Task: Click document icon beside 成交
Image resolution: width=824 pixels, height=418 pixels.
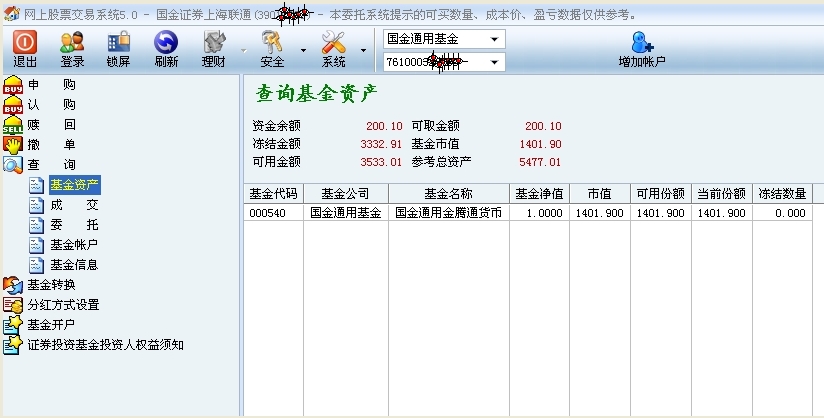Action: 36,205
